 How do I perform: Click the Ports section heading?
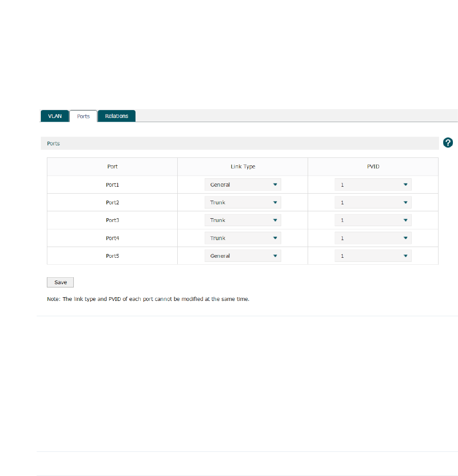(53, 143)
